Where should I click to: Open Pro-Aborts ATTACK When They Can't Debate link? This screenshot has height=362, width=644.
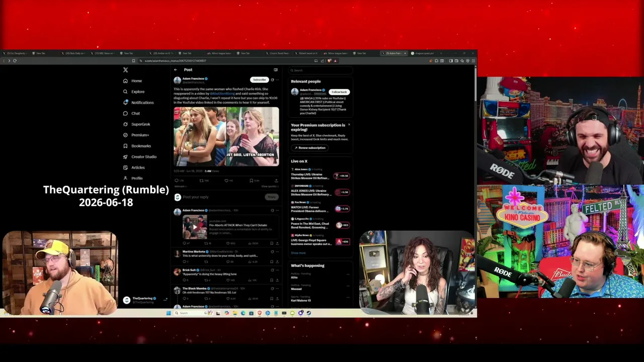[x=238, y=225]
